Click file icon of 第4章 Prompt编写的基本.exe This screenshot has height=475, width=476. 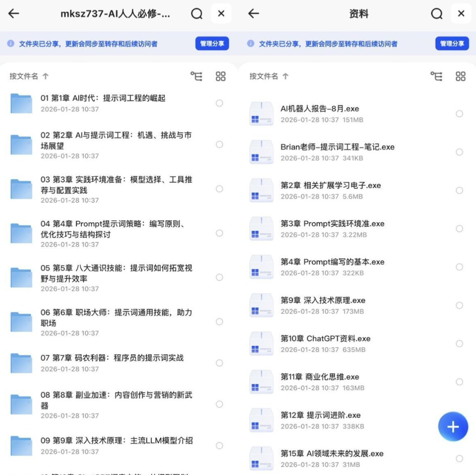point(261,267)
